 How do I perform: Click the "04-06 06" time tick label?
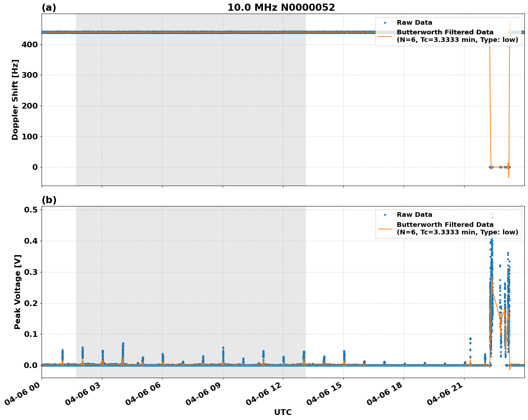[x=143, y=394]
